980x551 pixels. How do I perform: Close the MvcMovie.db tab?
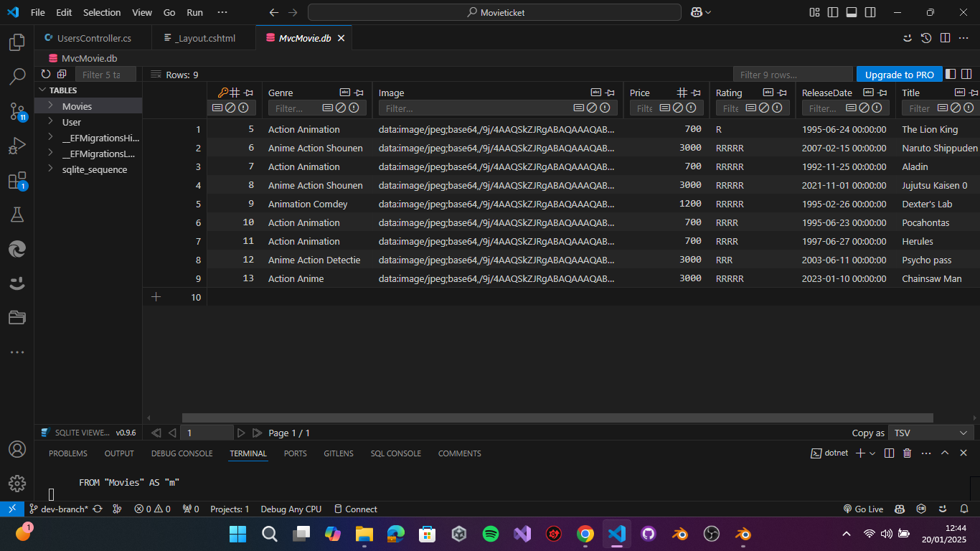(x=341, y=38)
